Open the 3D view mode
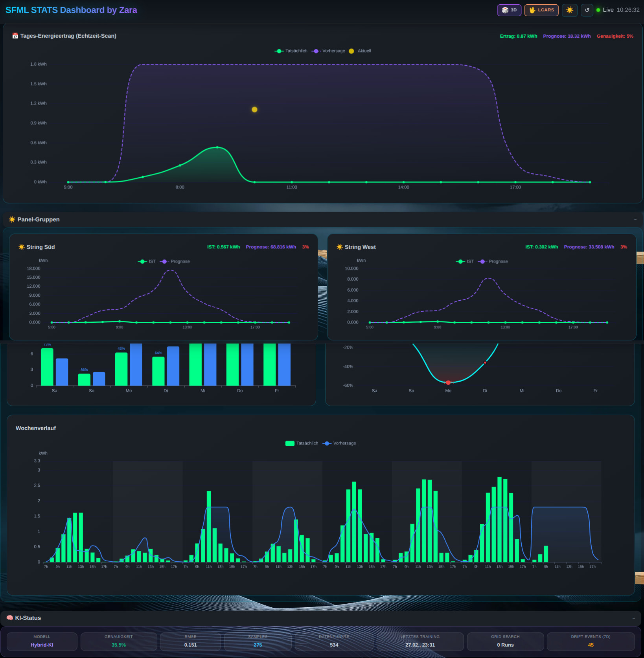This screenshot has height=658, width=644. pyautogui.click(x=509, y=10)
